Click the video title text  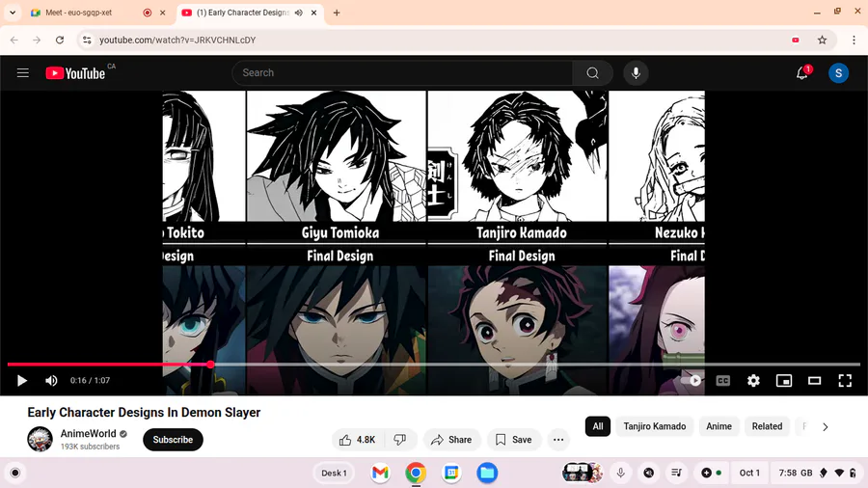click(x=144, y=412)
